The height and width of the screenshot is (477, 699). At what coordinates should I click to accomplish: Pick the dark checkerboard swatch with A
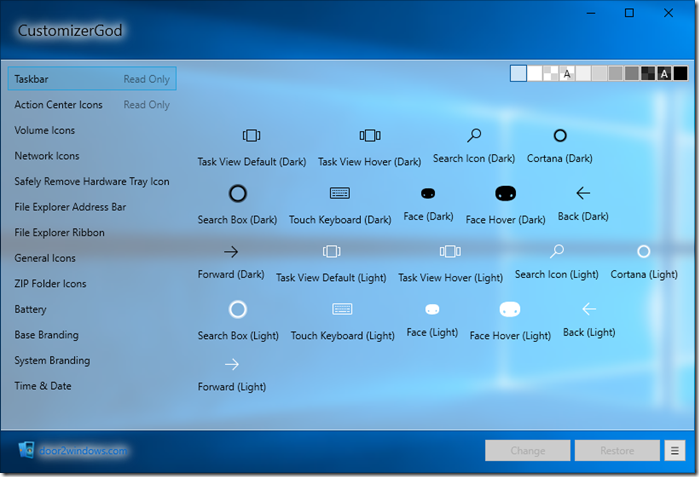[664, 73]
